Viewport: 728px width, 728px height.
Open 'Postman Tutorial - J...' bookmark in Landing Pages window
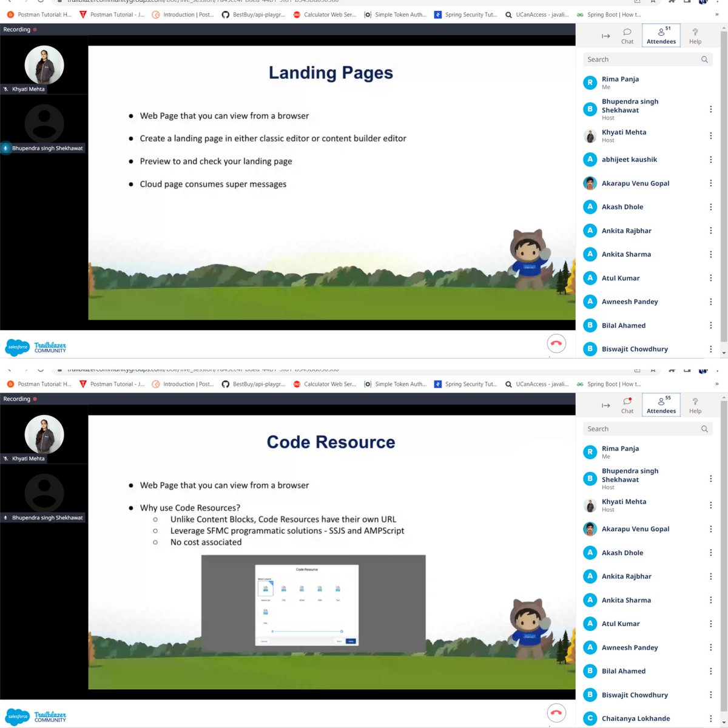coord(112,15)
